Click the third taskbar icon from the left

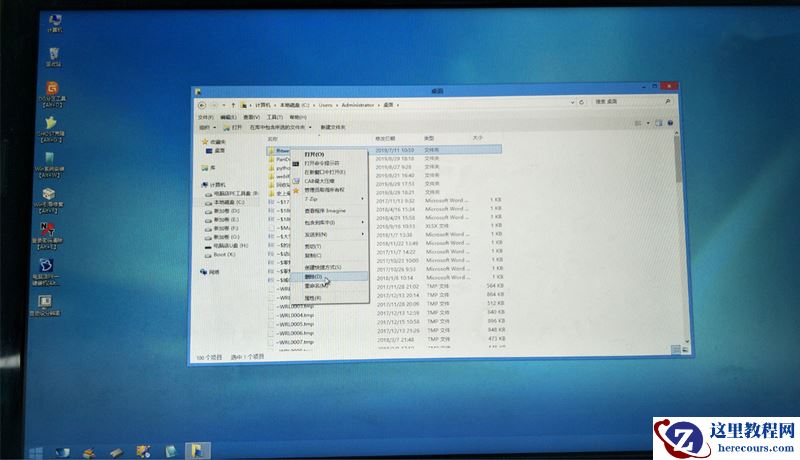click(89, 452)
